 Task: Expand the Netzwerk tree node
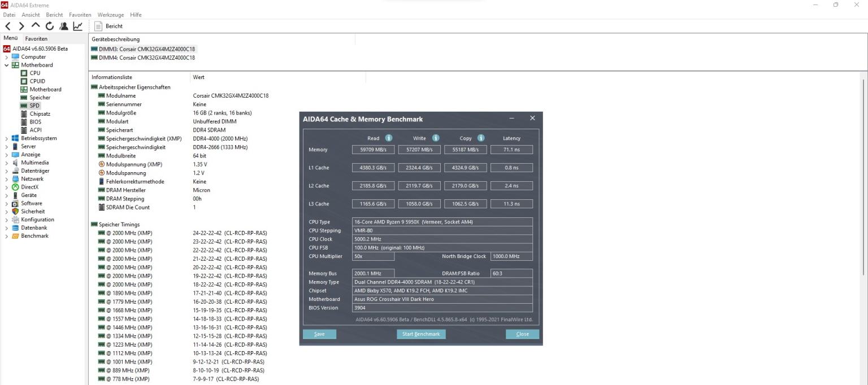[x=7, y=179]
